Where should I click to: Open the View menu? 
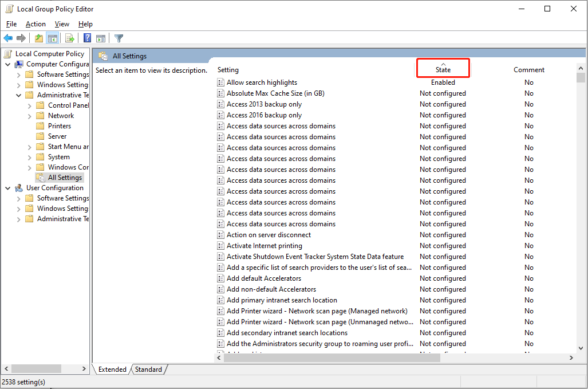(62, 23)
